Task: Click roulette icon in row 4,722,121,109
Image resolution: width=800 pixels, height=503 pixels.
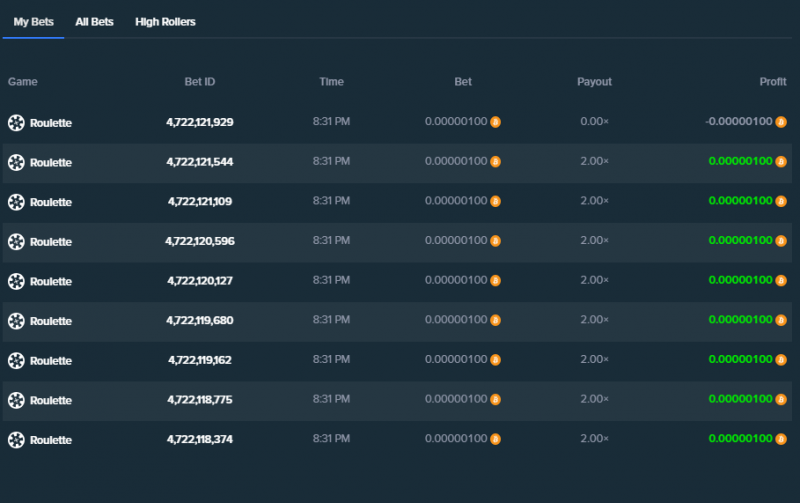Action: (16, 202)
